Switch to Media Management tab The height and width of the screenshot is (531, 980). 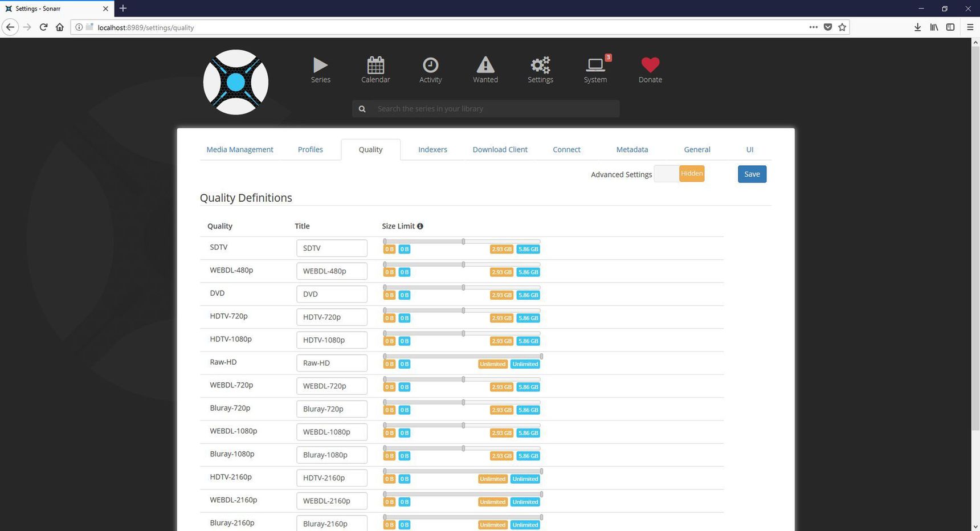[240, 149]
